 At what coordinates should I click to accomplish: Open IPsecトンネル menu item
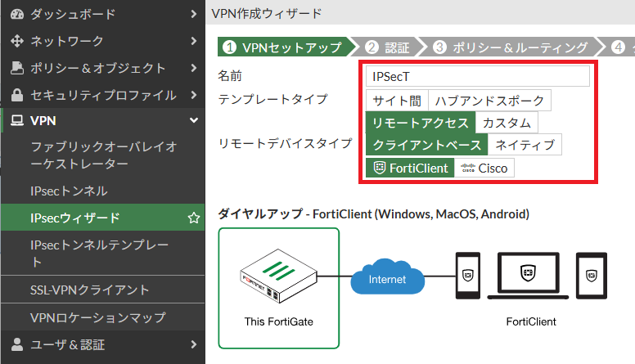(x=103, y=191)
